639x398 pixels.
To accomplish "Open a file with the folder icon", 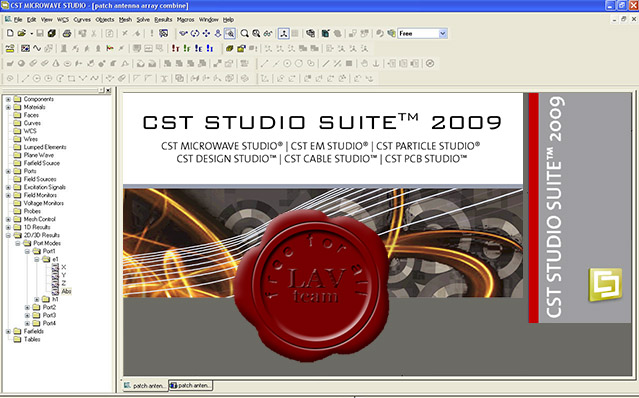I will pyautogui.click(x=22, y=33).
